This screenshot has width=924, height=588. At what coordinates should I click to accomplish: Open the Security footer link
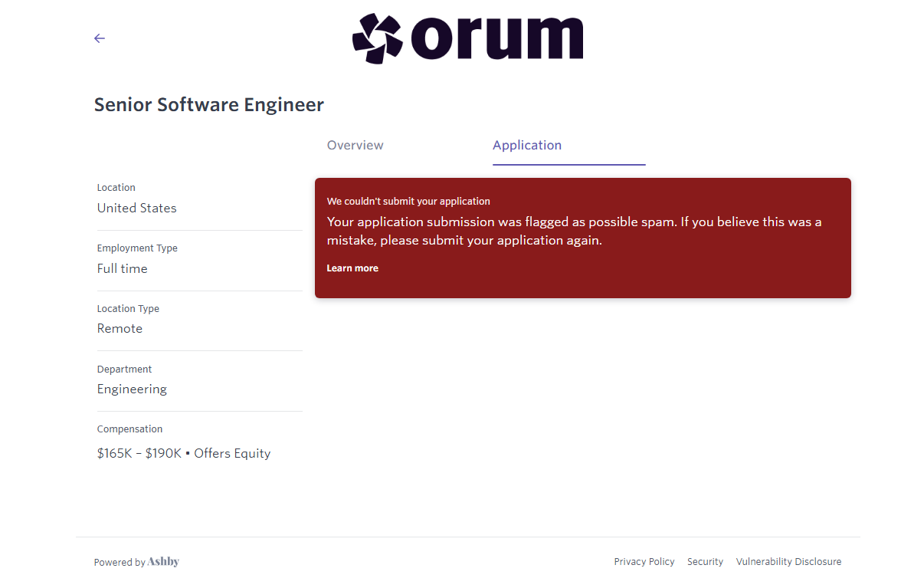pos(705,562)
